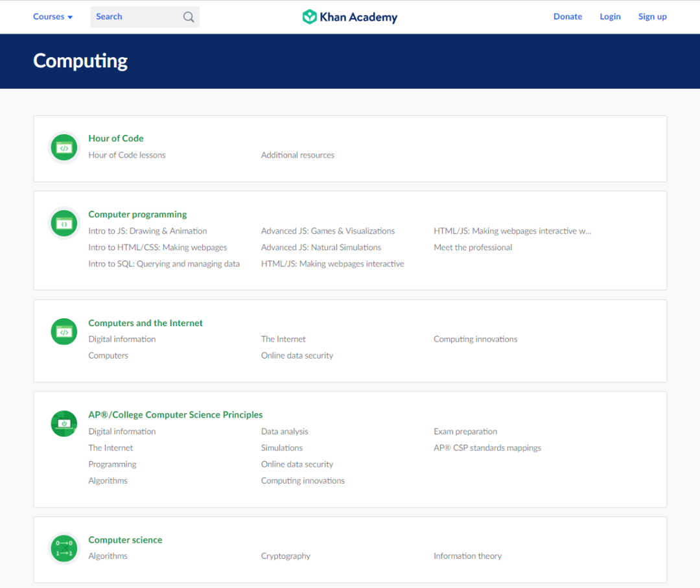Click the magnifying glass search icon
The width and height of the screenshot is (700, 588).
[x=189, y=17]
